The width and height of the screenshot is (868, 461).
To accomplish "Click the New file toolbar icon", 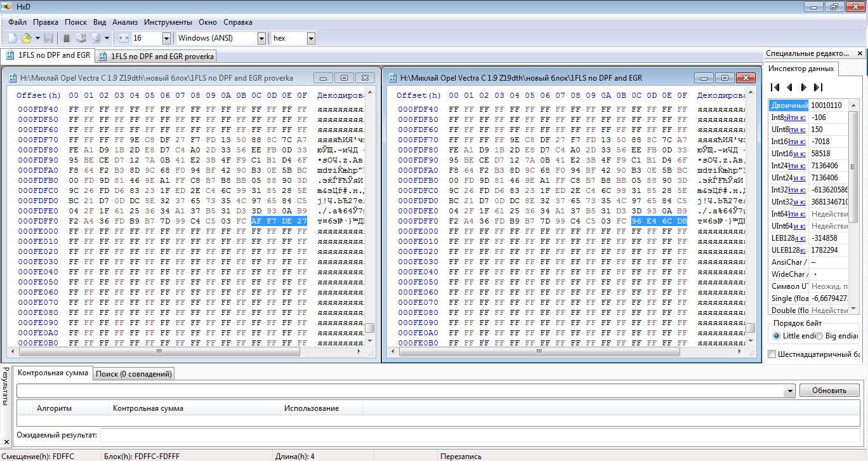I will tap(12, 38).
